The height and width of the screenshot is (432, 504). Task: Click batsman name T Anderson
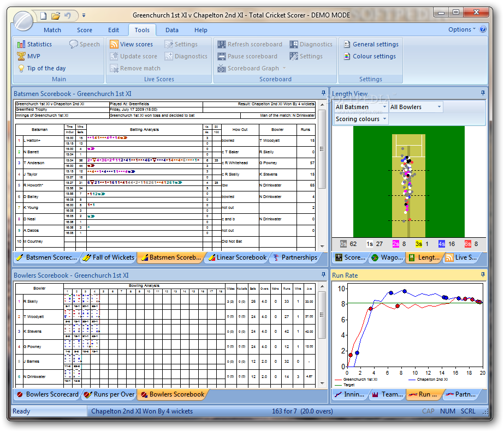tap(34, 163)
